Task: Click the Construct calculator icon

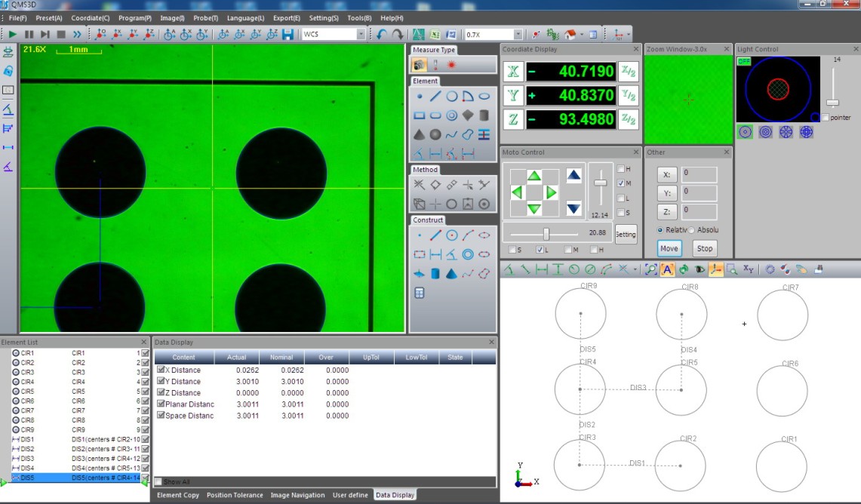Action: click(x=420, y=293)
